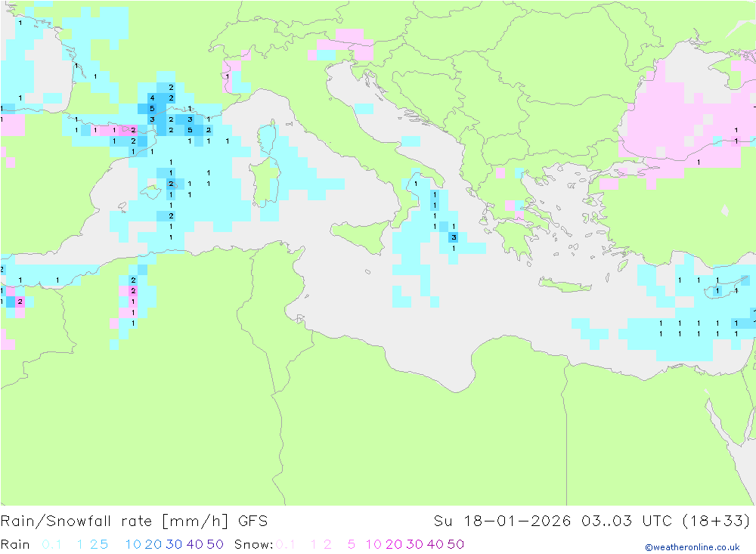Viewport: 756px width, 554px height.
Task: Select the Snow legend value 30
Action: click(x=414, y=544)
